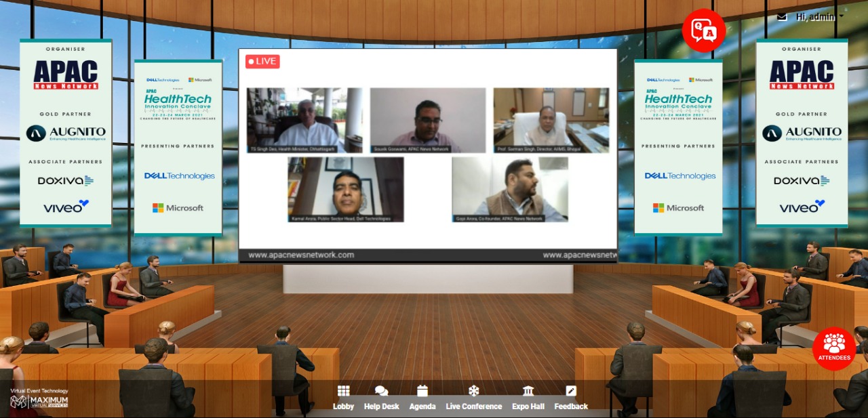Open the Attendees list button
Image resolution: width=868 pixels, height=418 pixels.
pyautogui.click(x=834, y=348)
